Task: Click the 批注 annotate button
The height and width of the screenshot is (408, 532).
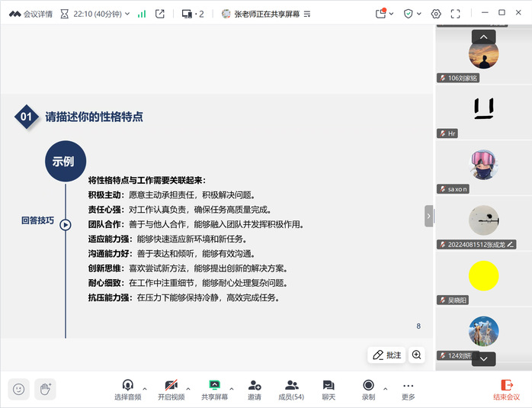Action: (x=387, y=355)
